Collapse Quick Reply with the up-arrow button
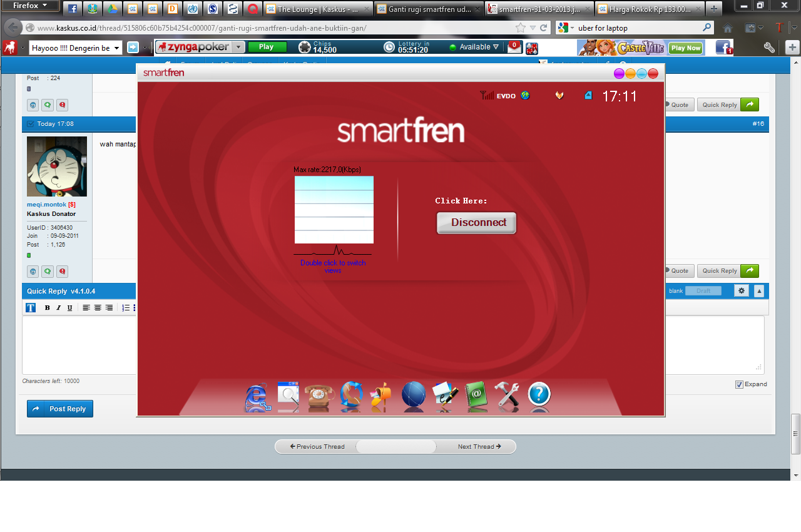Screen dimensions: 801x532 [759, 291]
